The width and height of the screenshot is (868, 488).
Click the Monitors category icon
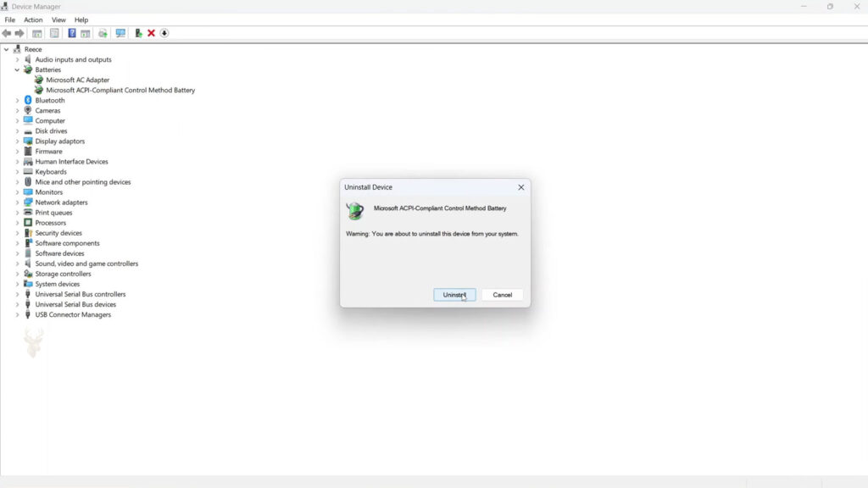(x=28, y=192)
